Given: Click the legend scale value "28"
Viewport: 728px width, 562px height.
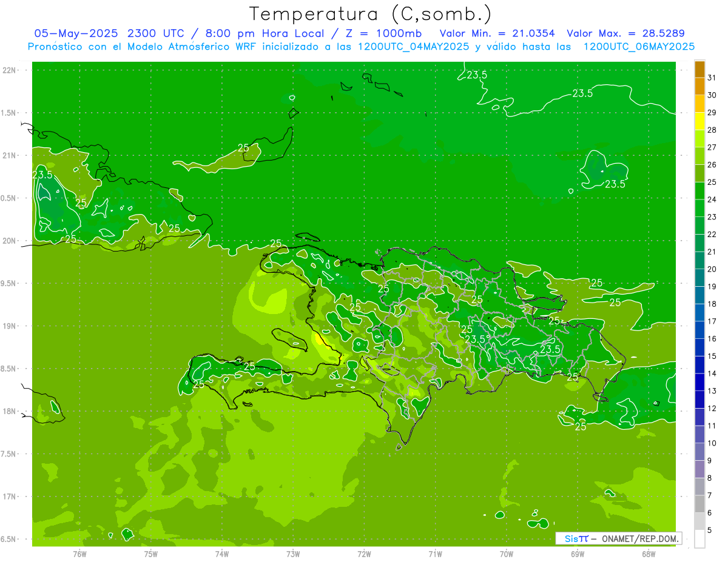Looking at the screenshot, I should click(712, 130).
